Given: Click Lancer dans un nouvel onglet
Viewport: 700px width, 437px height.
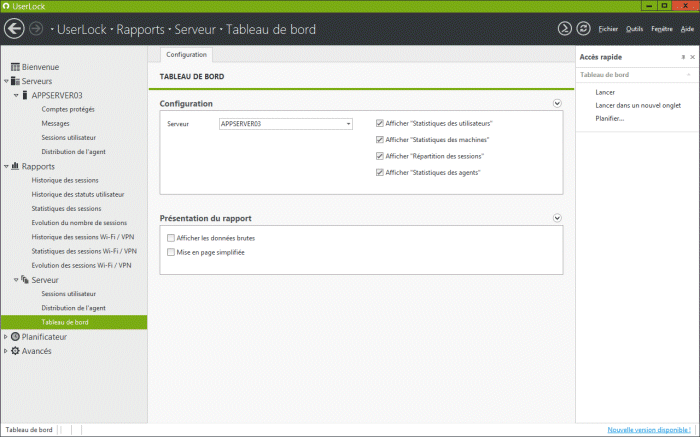Looking at the screenshot, I should coord(638,105).
